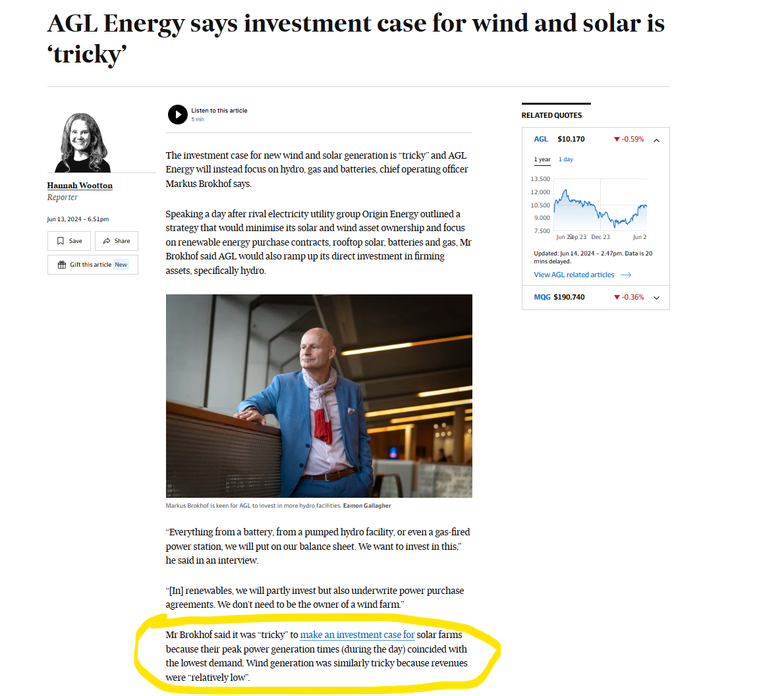Click the Markus Brokhof article photo
Viewport: 784px width, 696px height.
(319, 396)
